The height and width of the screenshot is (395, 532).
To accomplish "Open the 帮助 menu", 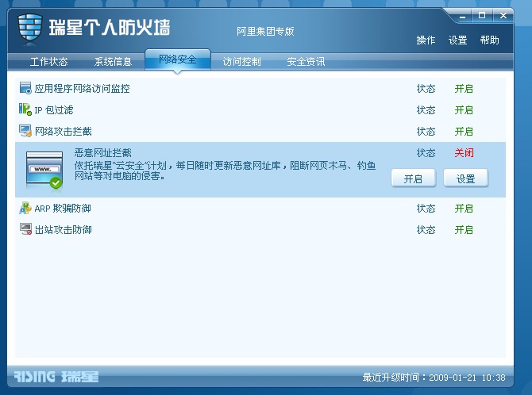I will point(490,40).
